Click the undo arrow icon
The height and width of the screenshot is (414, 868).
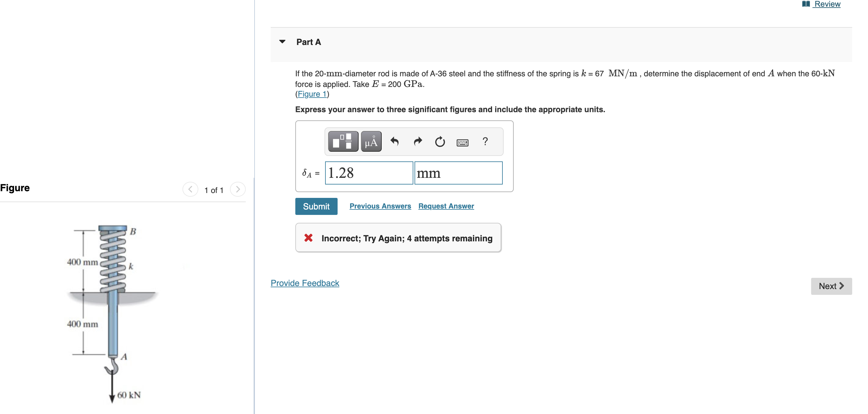tap(394, 141)
